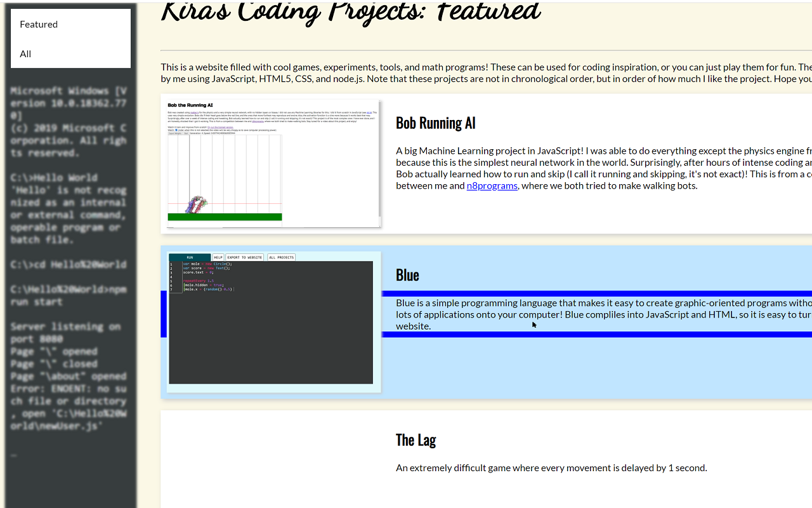Click the website intro paragraph

coord(487,73)
